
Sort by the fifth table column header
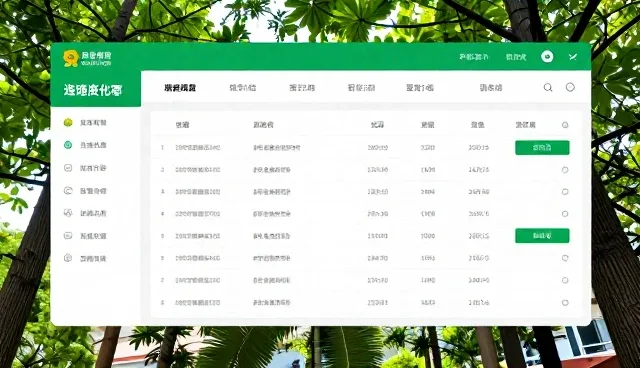click(x=478, y=125)
